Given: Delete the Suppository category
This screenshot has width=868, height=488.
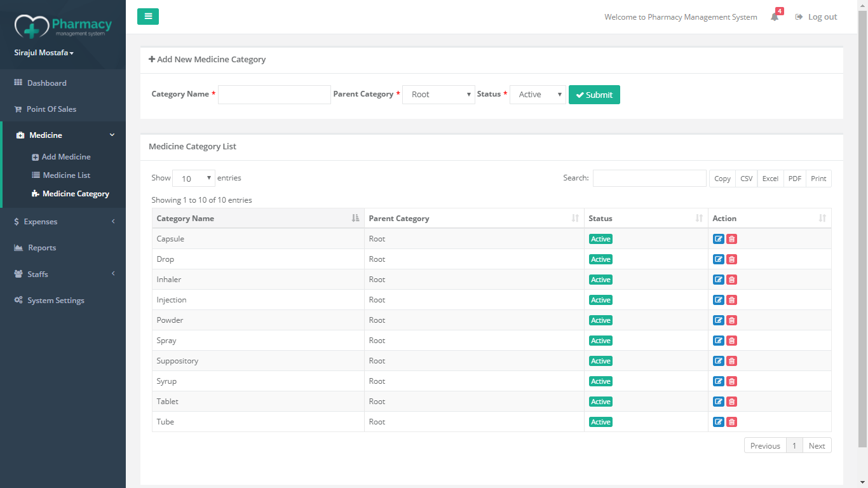Looking at the screenshot, I should (x=731, y=361).
